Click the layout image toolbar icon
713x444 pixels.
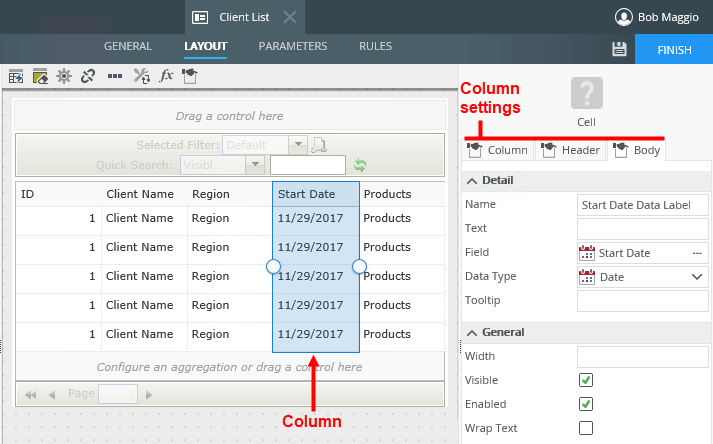[40, 75]
